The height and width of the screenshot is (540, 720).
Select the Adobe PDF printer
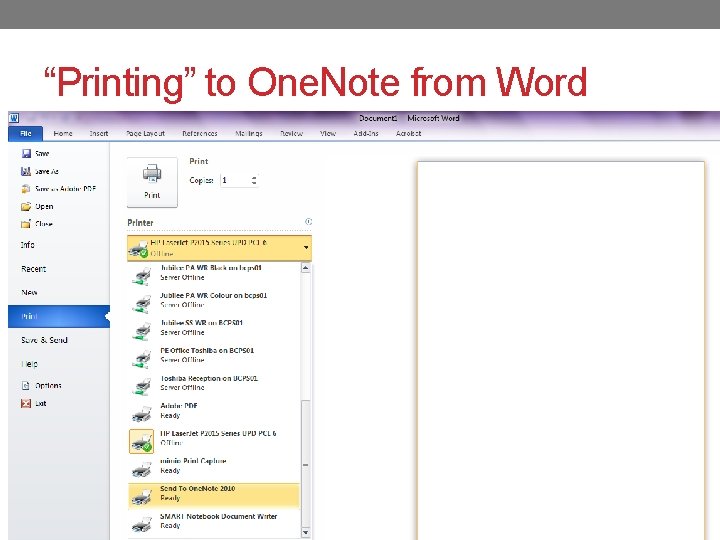coord(214,411)
